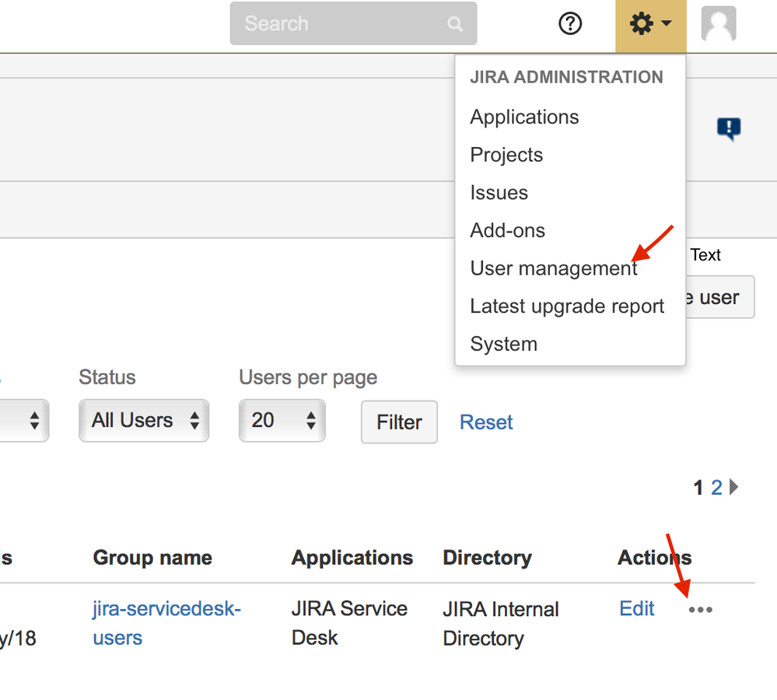Open the Users per page dropdown
The image size is (777, 700).
pos(282,421)
